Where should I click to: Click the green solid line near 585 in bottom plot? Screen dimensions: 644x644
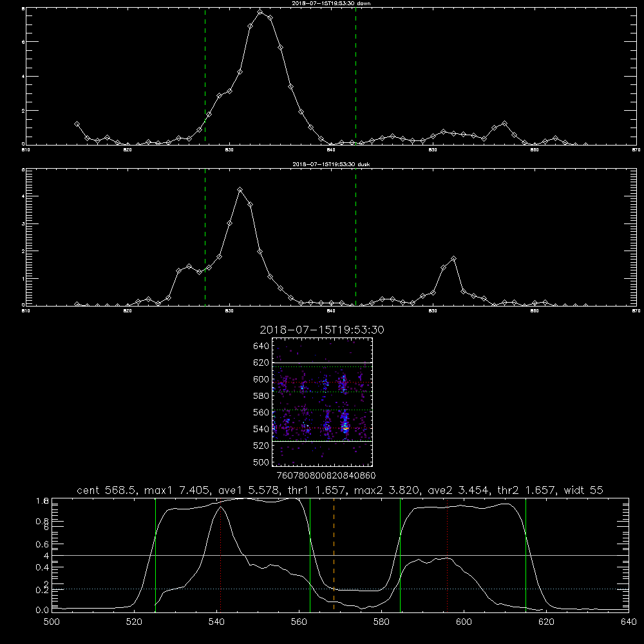[x=400, y=554]
